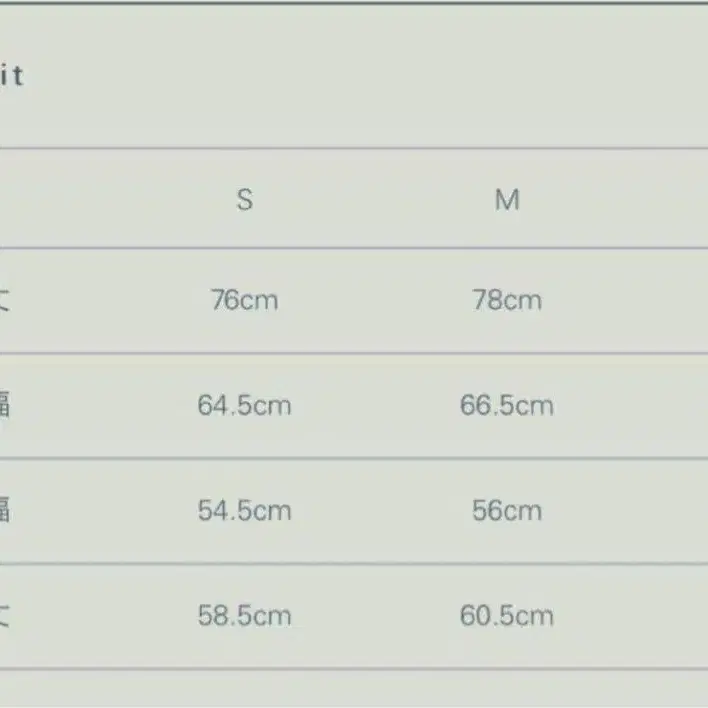
Task: Click the blank header cell left of S
Action: coord(60,200)
